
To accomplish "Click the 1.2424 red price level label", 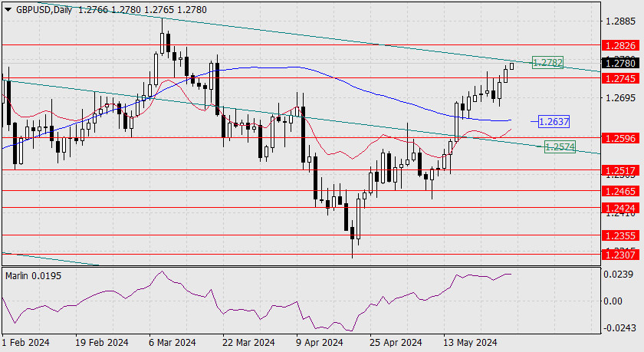I will 621,208.
